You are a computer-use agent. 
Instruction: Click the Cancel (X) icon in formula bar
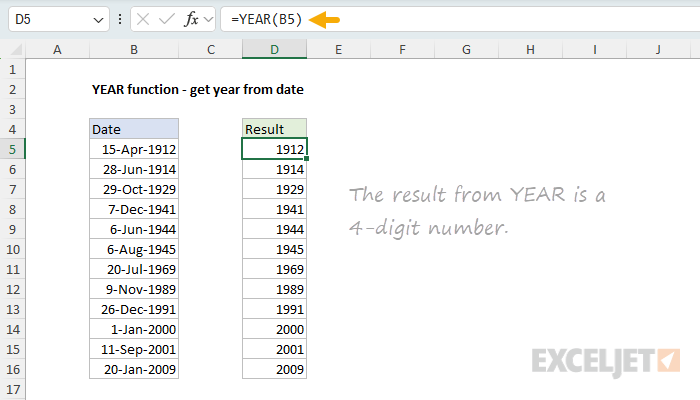tap(143, 19)
